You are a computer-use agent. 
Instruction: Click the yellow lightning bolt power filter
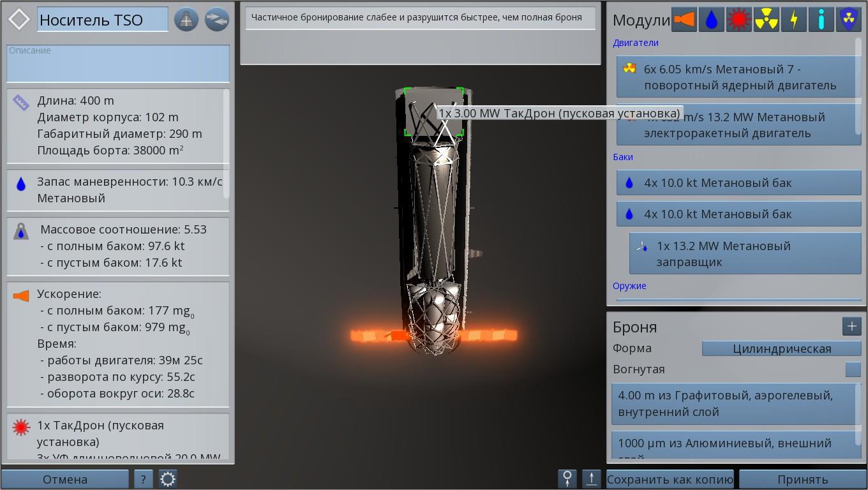click(793, 20)
